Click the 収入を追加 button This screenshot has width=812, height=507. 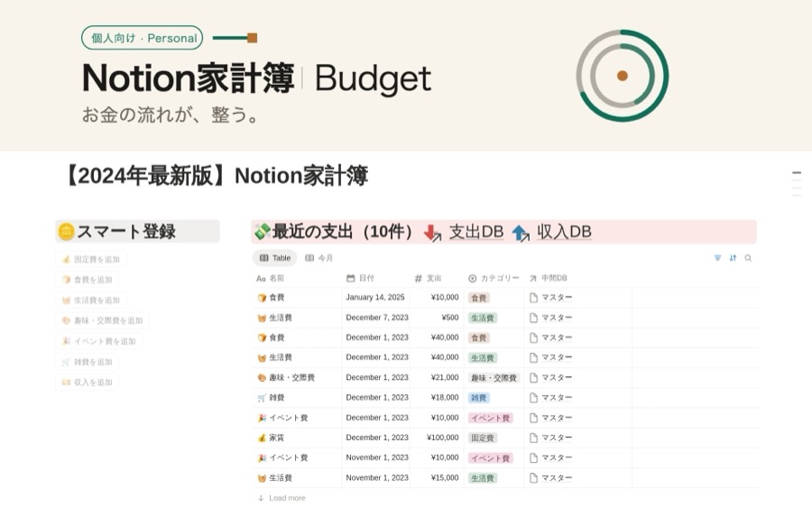tap(88, 383)
